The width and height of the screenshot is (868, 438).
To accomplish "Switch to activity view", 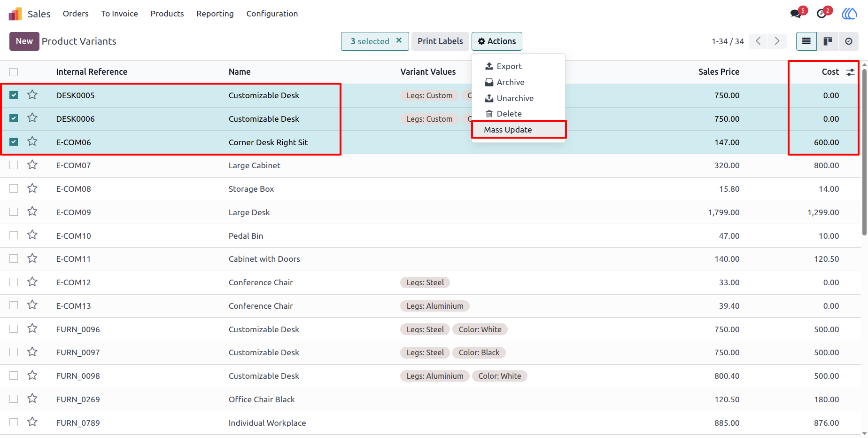I will click(849, 41).
